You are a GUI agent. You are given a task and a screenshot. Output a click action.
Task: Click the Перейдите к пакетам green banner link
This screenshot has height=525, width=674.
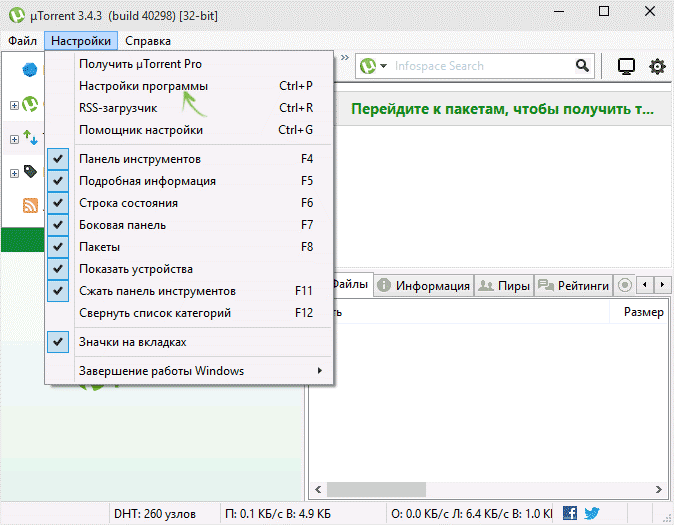[502, 109]
